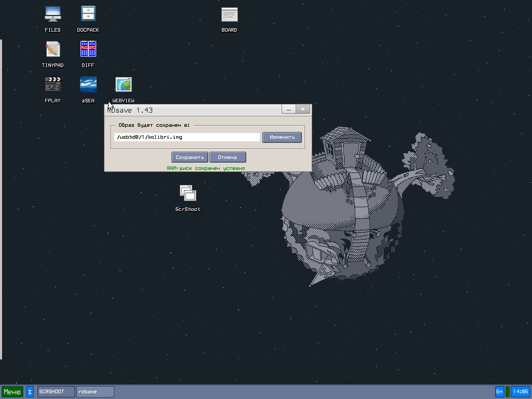Open the zSEA image viewer icon
Screen dimensions: 532x399
coord(88,85)
